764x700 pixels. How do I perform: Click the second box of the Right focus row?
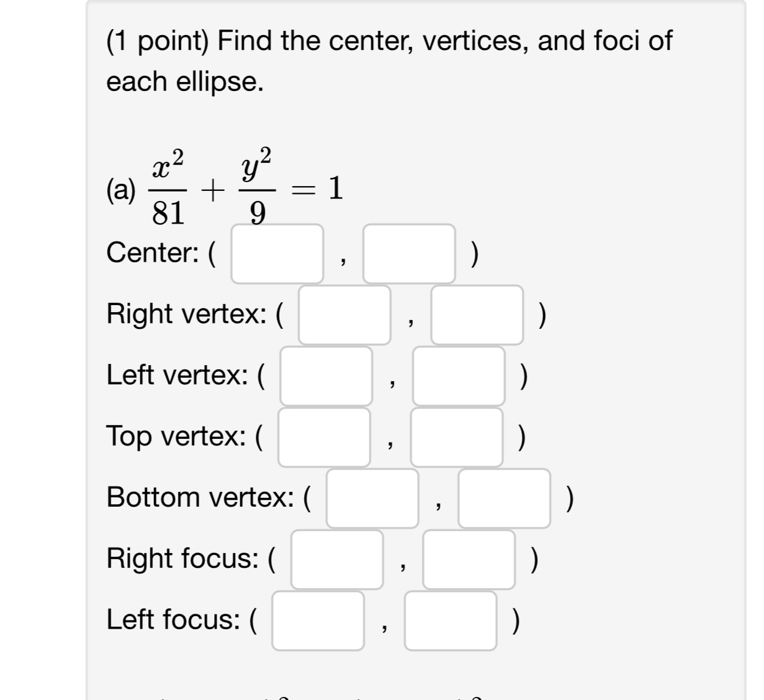tap(469, 559)
